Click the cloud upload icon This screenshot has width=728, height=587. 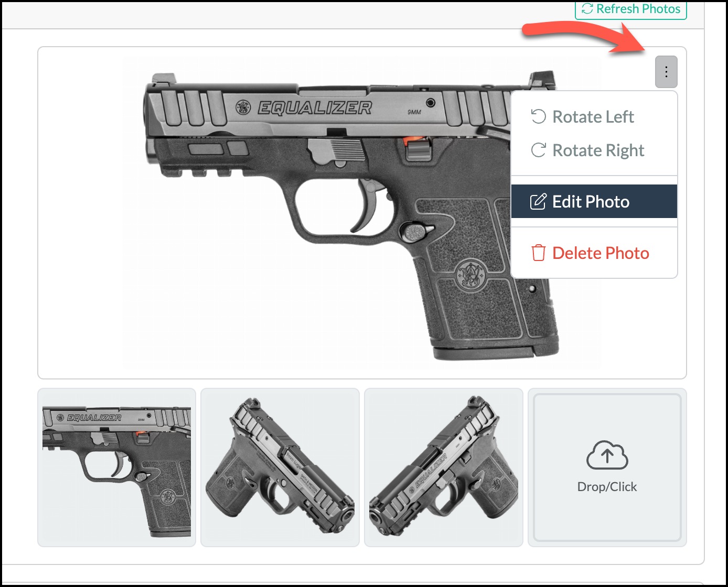(x=607, y=455)
